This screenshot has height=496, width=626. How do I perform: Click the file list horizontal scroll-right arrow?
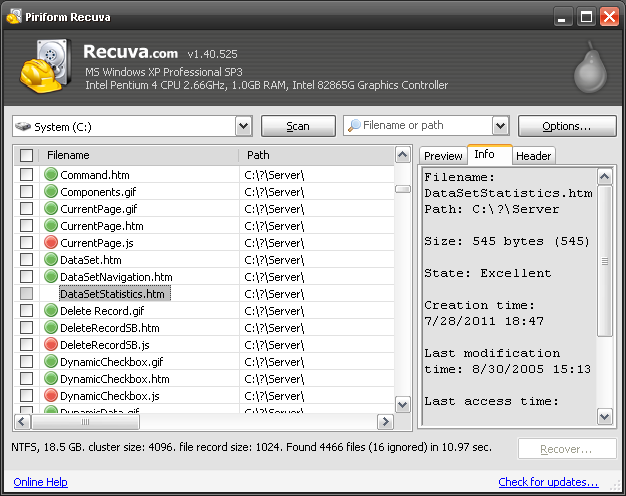tap(385, 422)
